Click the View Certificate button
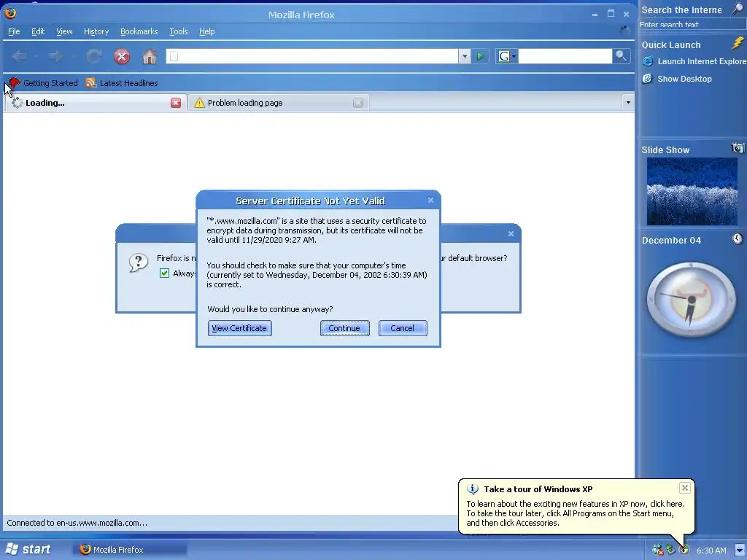This screenshot has width=747, height=560. click(239, 328)
